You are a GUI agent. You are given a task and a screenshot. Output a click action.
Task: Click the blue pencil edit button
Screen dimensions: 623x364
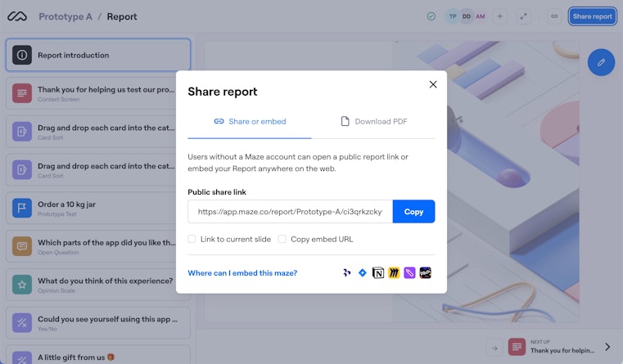(x=601, y=62)
